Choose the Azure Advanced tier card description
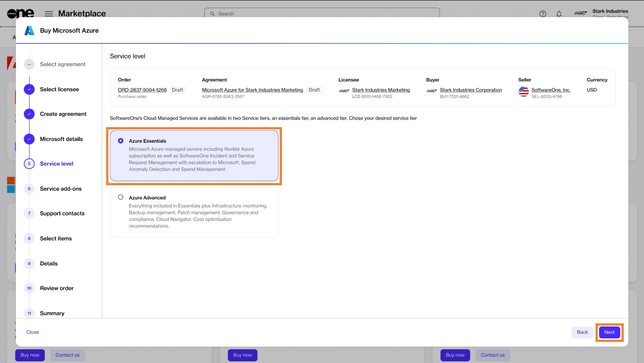Image resolution: width=644 pixels, height=363 pixels. tap(198, 216)
